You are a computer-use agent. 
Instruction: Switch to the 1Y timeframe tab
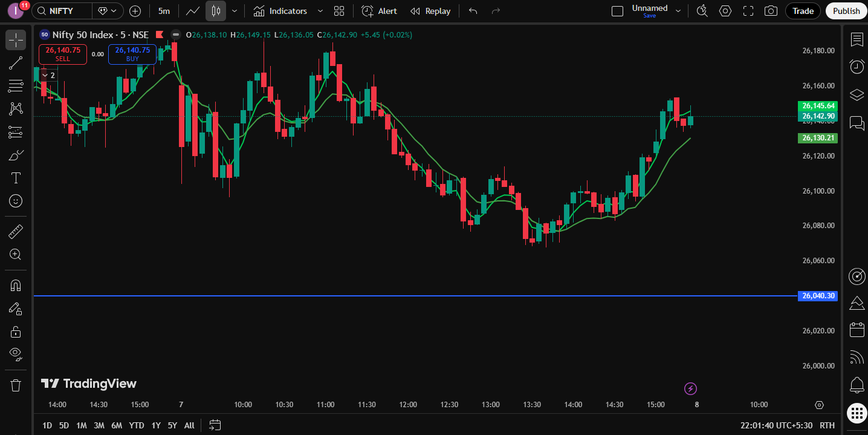(155, 425)
